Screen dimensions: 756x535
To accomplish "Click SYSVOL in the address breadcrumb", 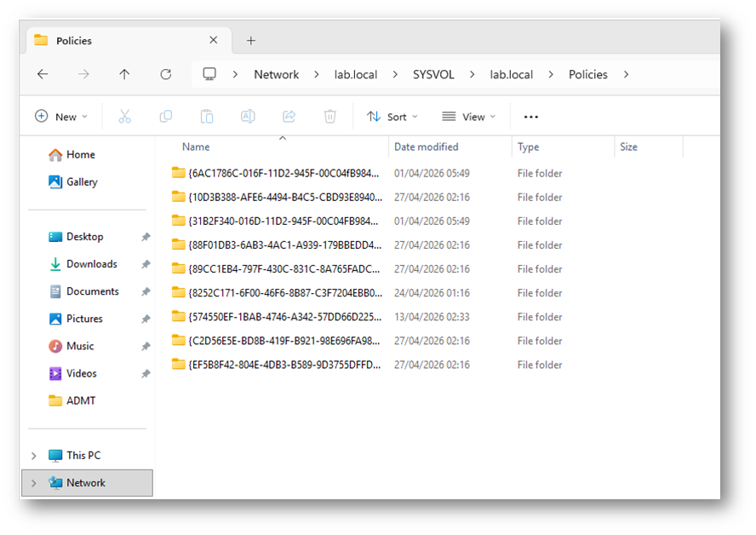I will (x=432, y=75).
